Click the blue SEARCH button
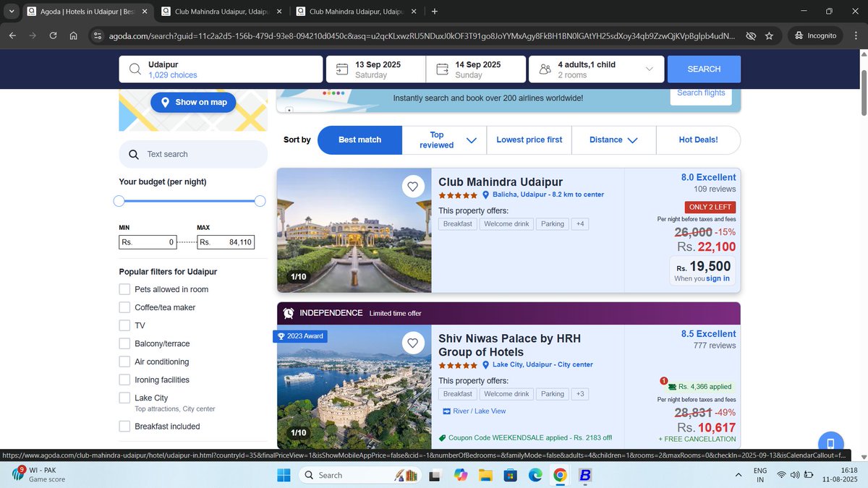868x488 pixels. coord(704,69)
